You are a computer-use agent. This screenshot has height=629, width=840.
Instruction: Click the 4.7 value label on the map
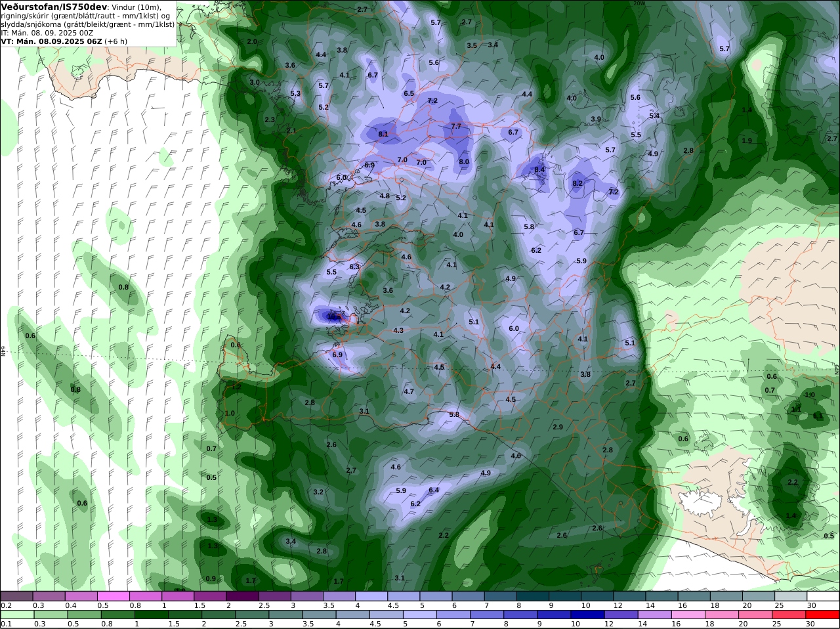[x=409, y=391]
